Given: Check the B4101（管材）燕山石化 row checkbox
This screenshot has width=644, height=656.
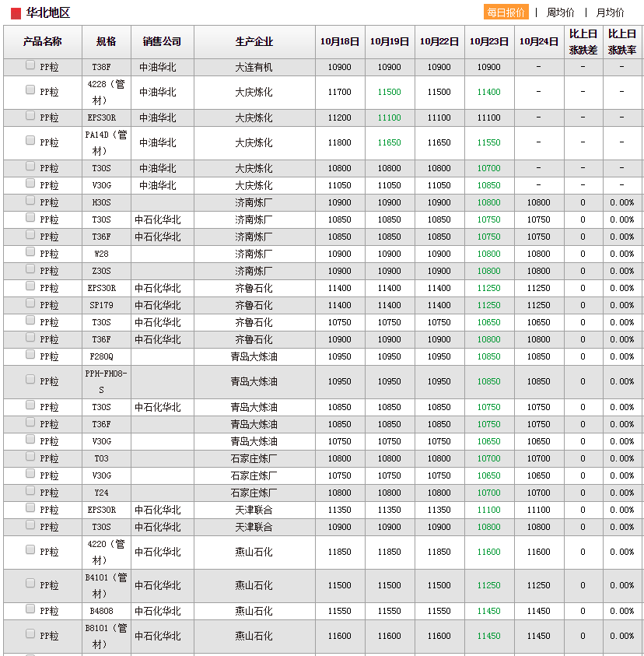Looking at the screenshot, I should click(30, 583).
